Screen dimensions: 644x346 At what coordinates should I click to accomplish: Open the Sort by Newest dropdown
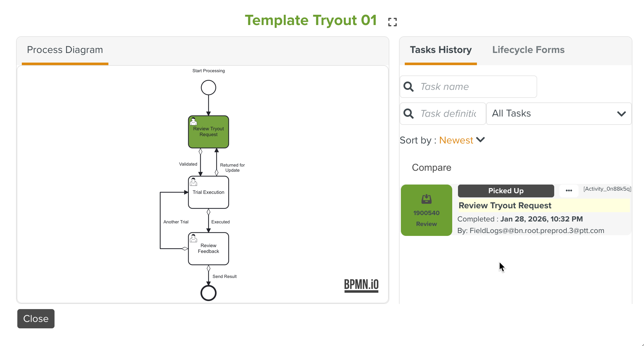click(462, 140)
